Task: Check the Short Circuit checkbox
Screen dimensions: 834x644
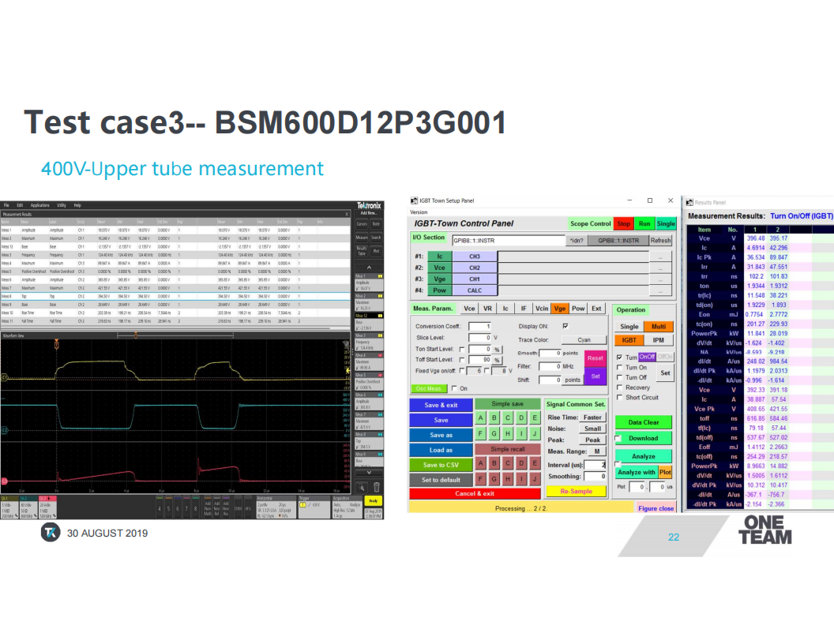Action: 619,397
